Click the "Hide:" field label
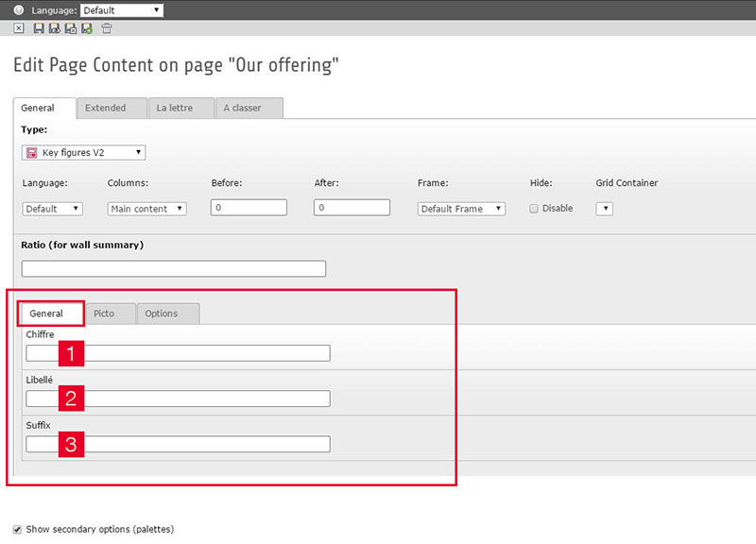This screenshot has width=756, height=544. click(541, 183)
